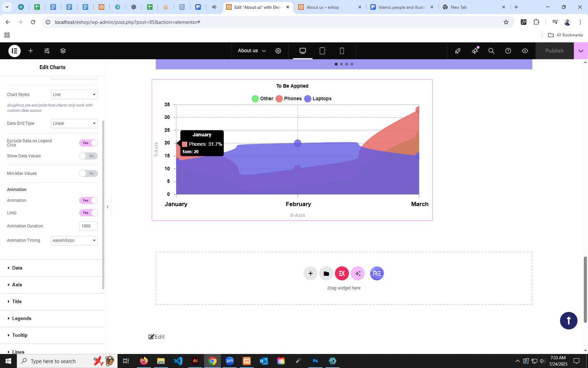Image resolution: width=588 pixels, height=368 pixels.
Task: Open the What's New megaphone icon
Action: [x=475, y=51]
